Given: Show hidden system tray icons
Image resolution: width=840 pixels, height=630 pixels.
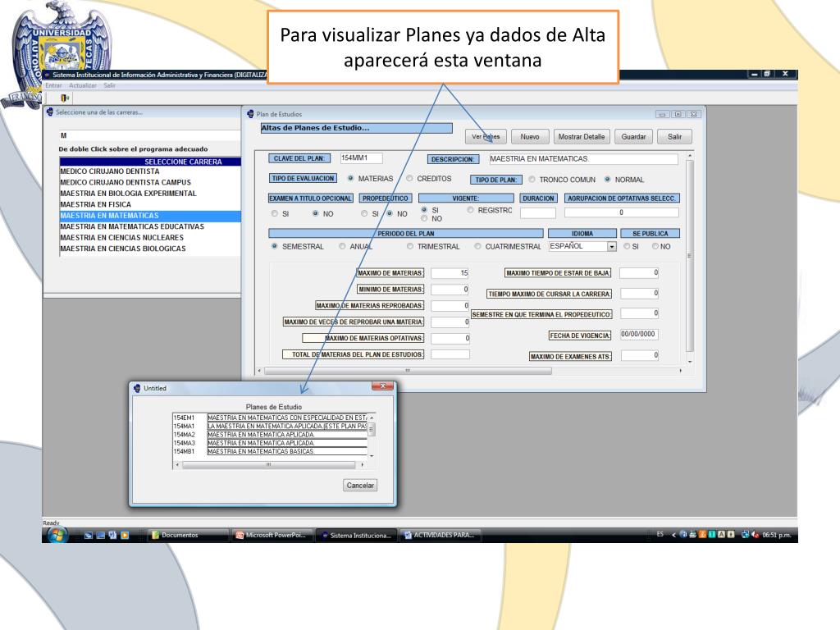Looking at the screenshot, I should pyautogui.click(x=673, y=535).
